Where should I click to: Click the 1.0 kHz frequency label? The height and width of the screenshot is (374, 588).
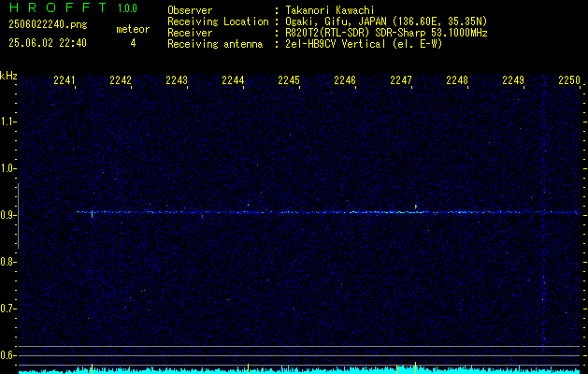coord(8,168)
